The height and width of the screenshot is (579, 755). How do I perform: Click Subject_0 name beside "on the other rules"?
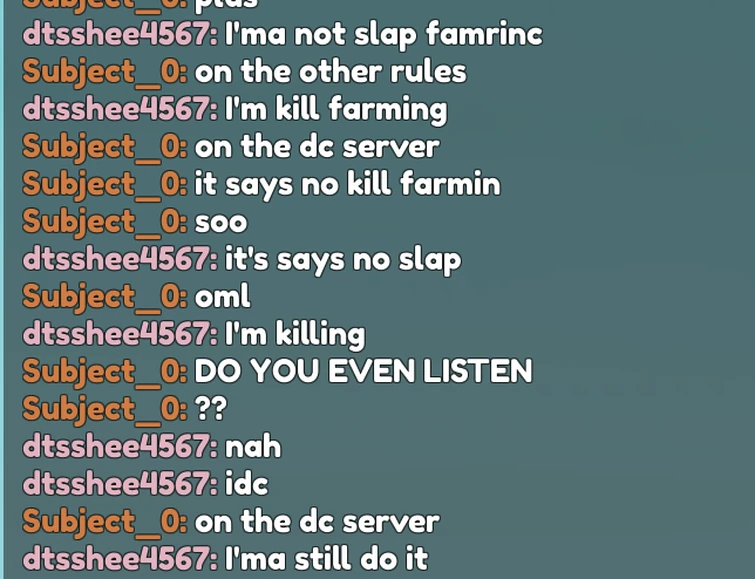104,72
